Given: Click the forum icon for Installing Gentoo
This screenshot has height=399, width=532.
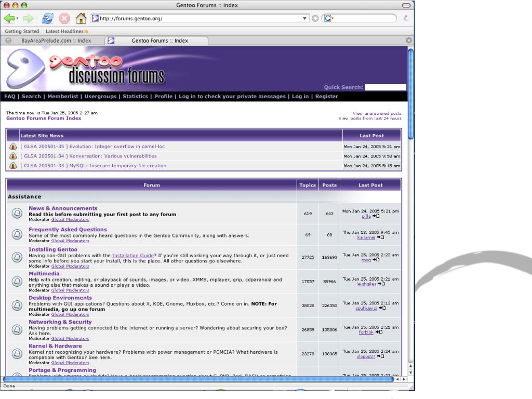Looking at the screenshot, I should 17,257.
